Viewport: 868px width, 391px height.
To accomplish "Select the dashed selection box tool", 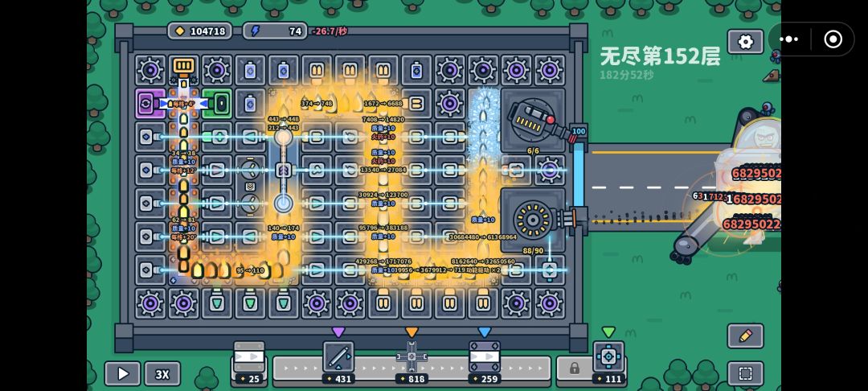I will (x=745, y=374).
